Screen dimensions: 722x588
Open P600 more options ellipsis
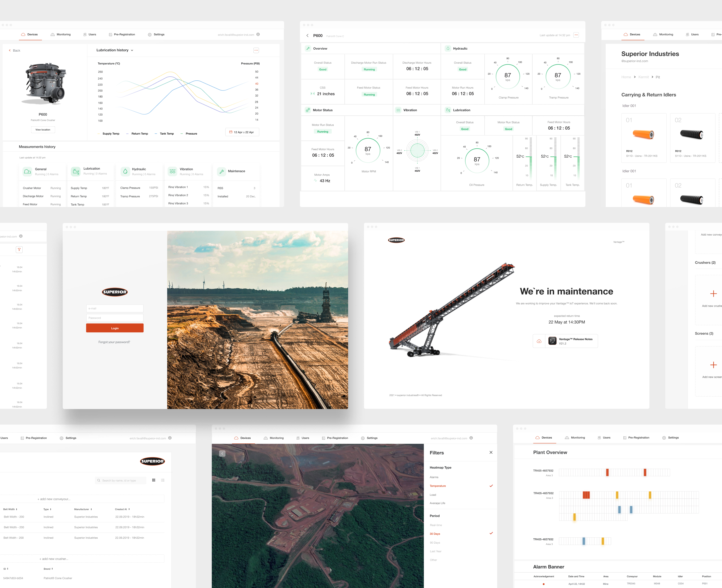click(x=576, y=35)
